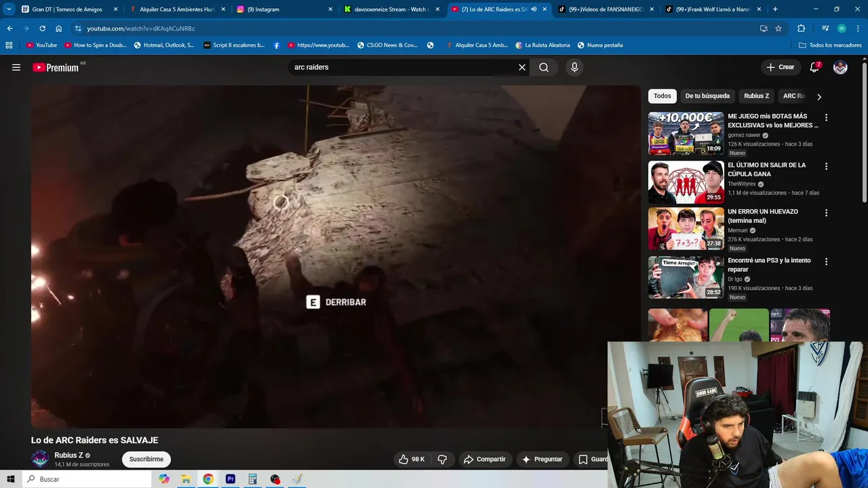Open File Explorer from taskbar

tap(186, 479)
